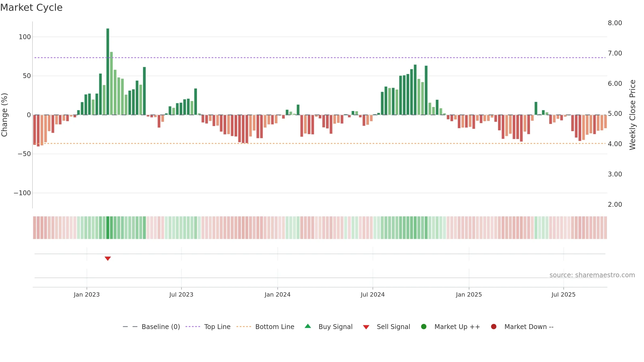Click the 3.00 tick on right axis
The width and height of the screenshot is (644, 362).
(615, 174)
